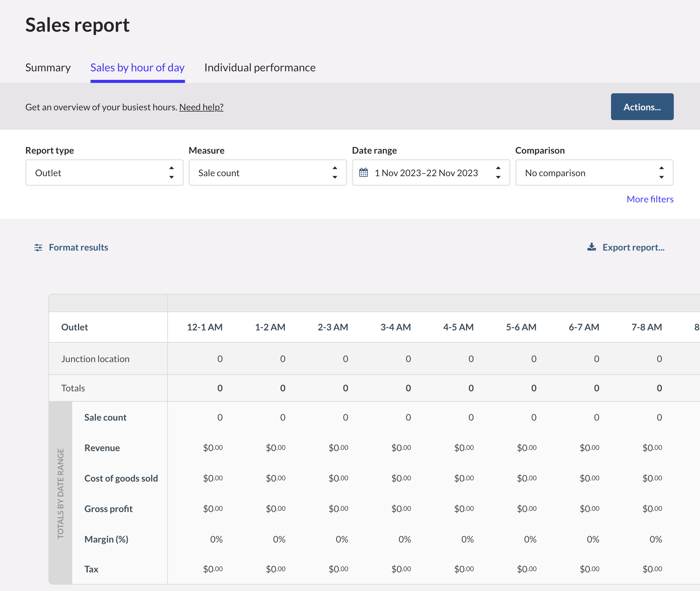
Task: Select the Sales by hour of day tab
Action: [x=137, y=68]
